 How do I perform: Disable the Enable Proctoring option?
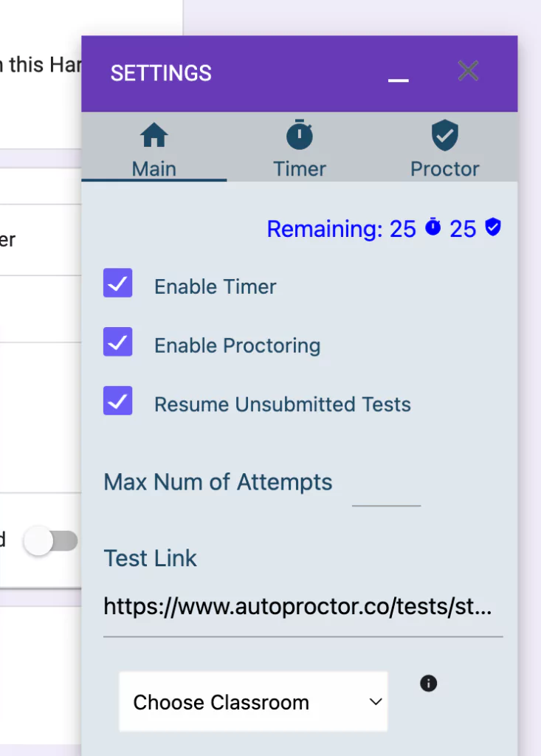[118, 343]
